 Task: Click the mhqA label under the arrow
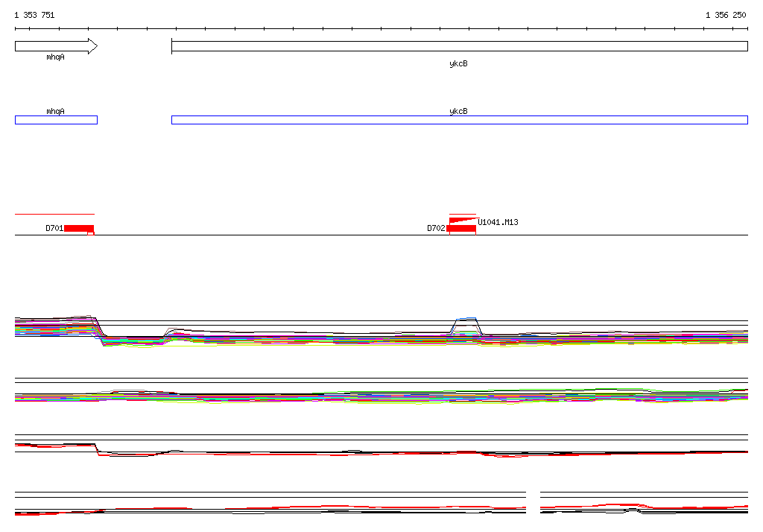[55, 57]
